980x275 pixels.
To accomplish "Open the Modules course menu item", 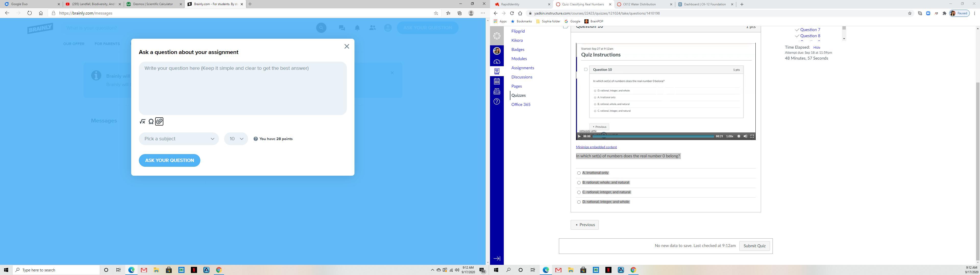I will pyautogui.click(x=519, y=59).
